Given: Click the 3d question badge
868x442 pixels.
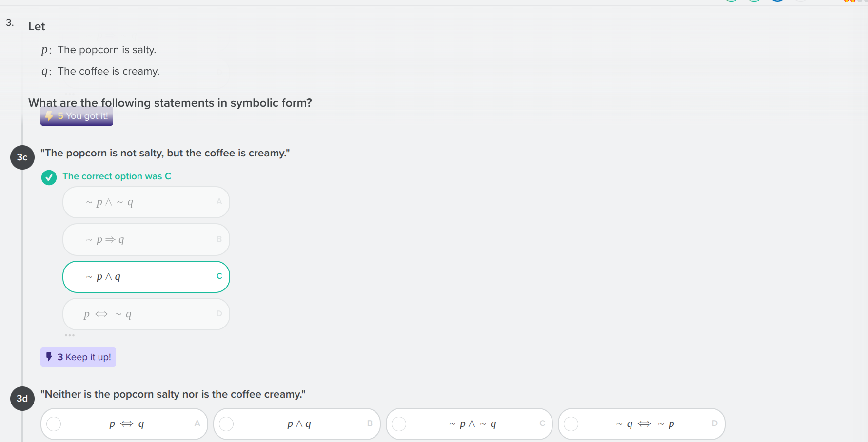Looking at the screenshot, I should click(x=22, y=398).
